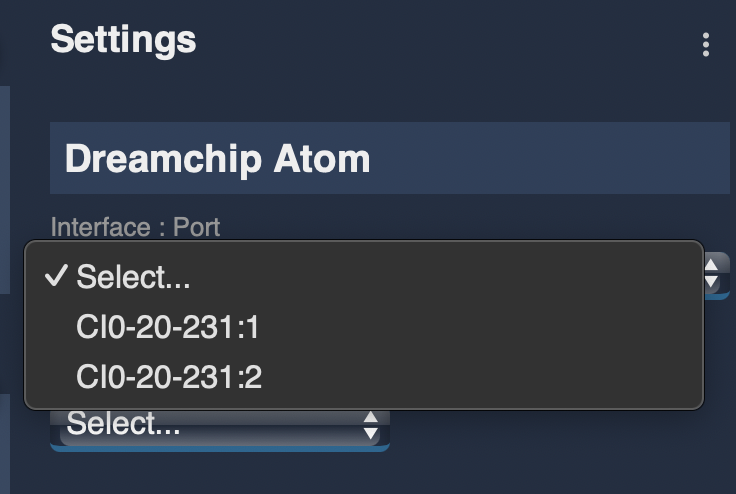
Task: Click the Interface Port dropdown's down arrow
Action: 712,282
